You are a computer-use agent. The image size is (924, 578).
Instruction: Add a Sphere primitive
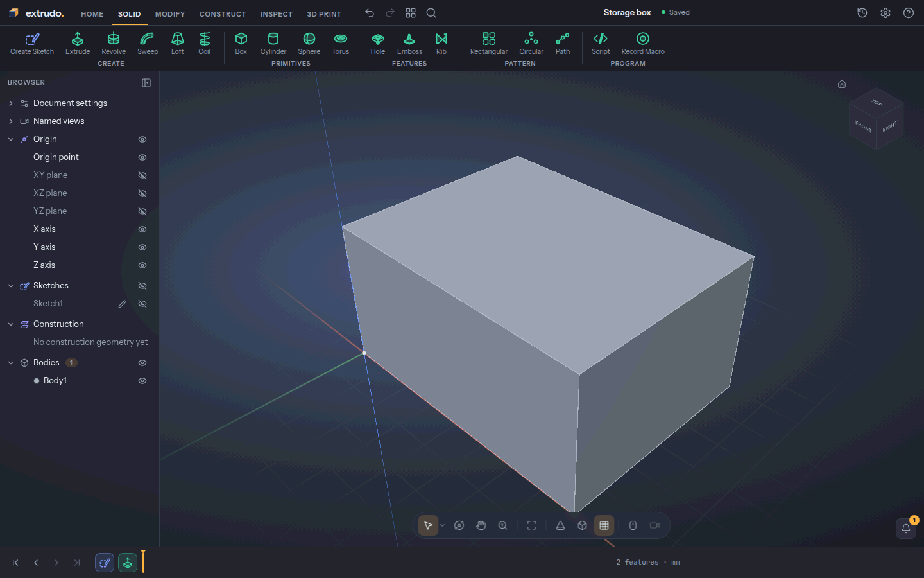[309, 44]
